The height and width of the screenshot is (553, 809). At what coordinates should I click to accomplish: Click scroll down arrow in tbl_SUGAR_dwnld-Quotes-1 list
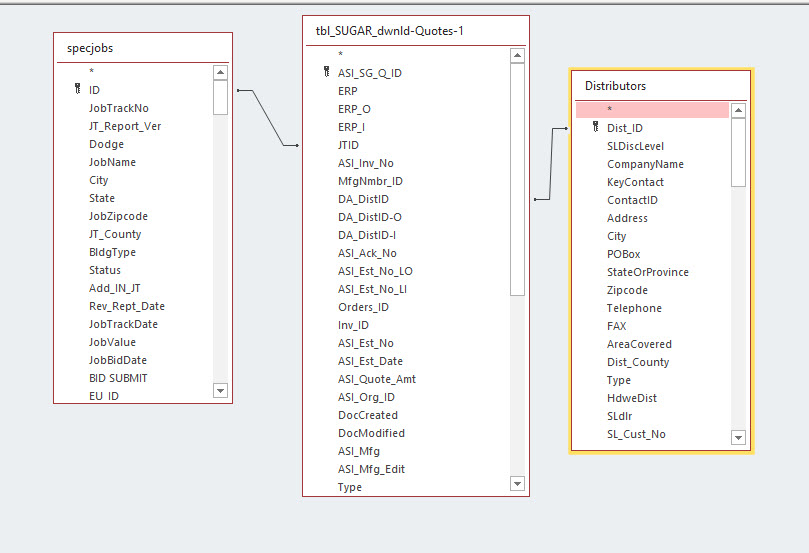[x=517, y=484]
